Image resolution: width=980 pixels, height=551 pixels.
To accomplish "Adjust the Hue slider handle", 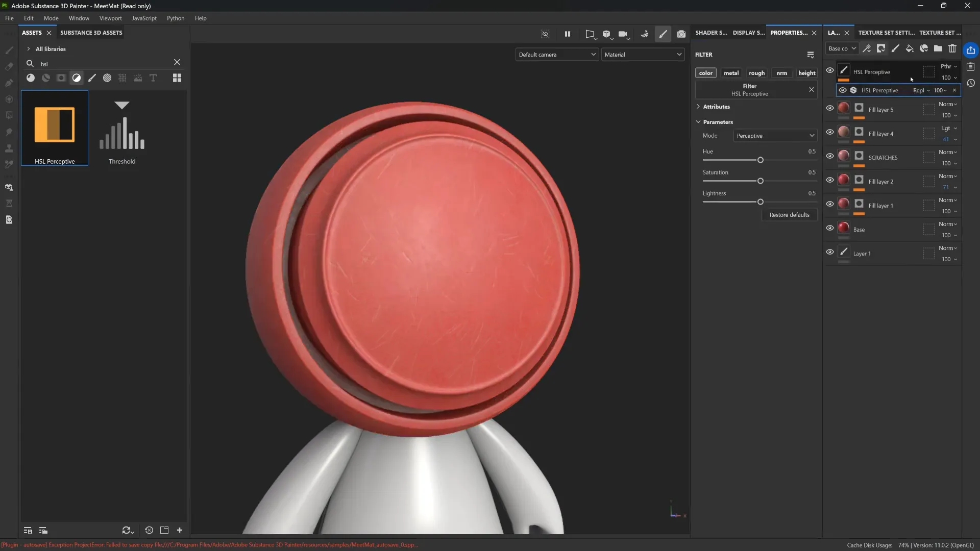I will click(760, 160).
